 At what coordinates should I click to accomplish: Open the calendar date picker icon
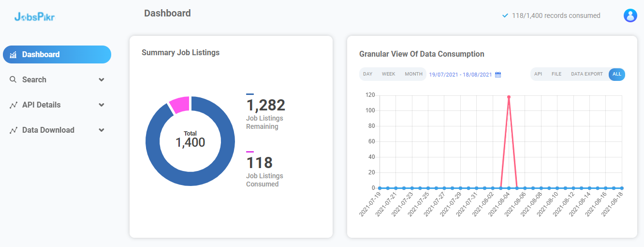[498, 75]
